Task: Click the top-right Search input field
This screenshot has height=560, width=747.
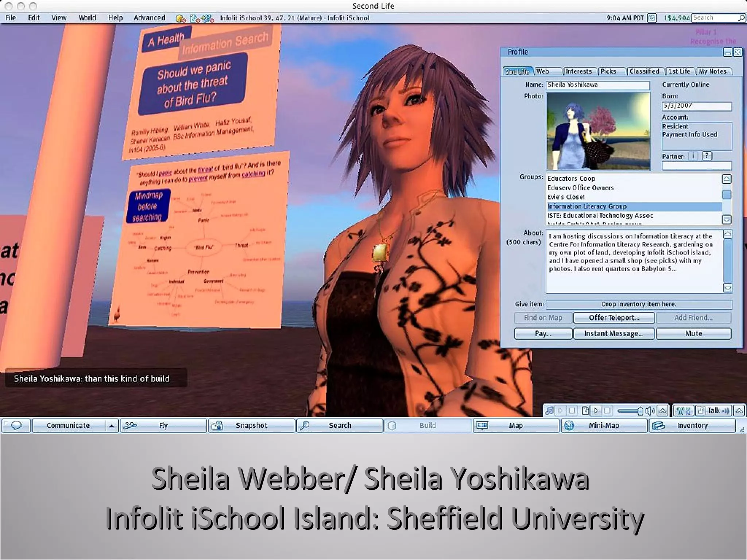Action: pos(715,18)
